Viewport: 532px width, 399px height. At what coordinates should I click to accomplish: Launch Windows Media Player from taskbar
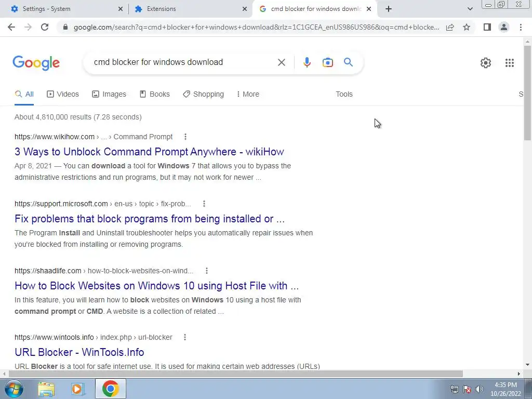(78, 389)
